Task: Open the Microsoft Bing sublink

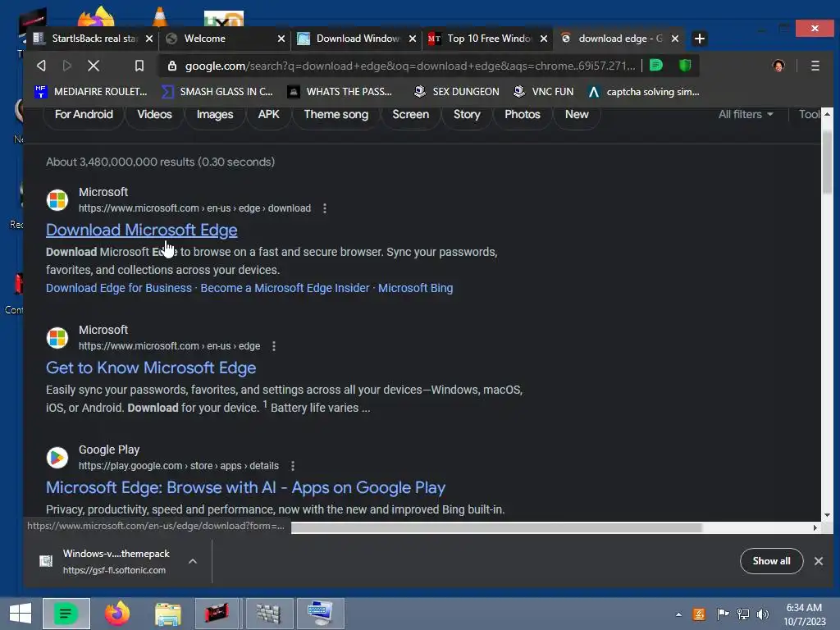Action: pyautogui.click(x=415, y=288)
